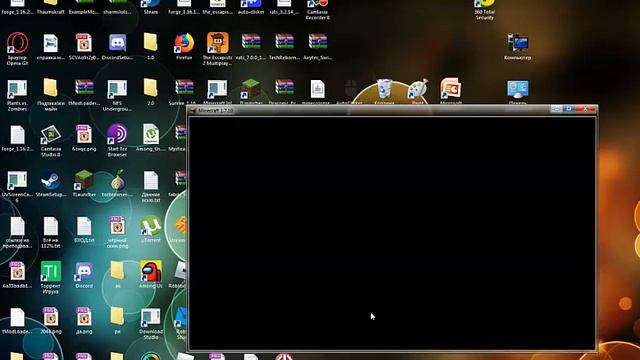Open Microsoft PowerPoint shortcut
The width and height of the screenshot is (640, 360).
coord(451,89)
